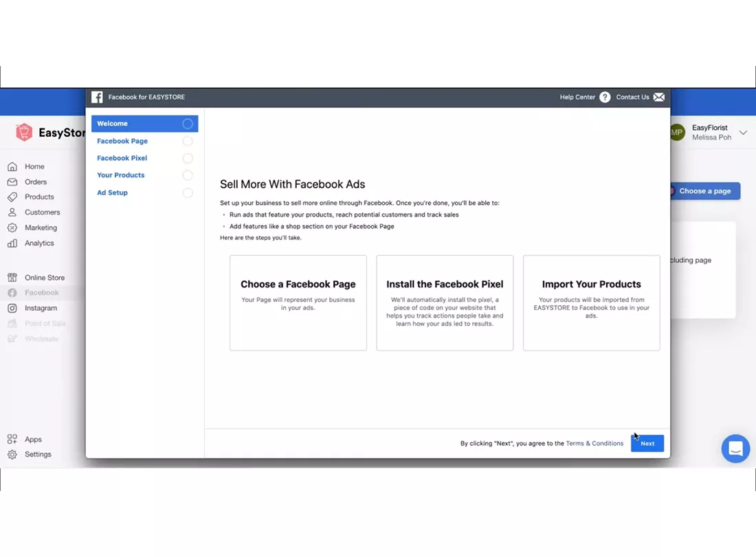Click the Facebook logo icon in dialog header

coord(97,97)
